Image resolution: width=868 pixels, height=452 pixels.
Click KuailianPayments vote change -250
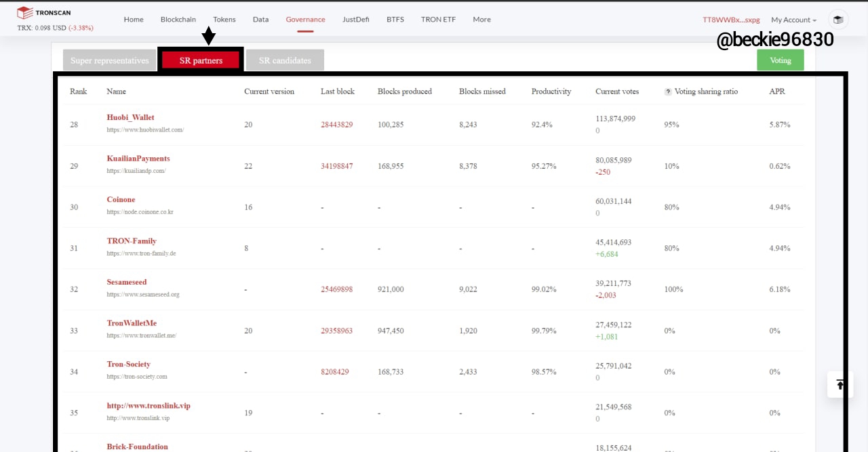(x=603, y=172)
